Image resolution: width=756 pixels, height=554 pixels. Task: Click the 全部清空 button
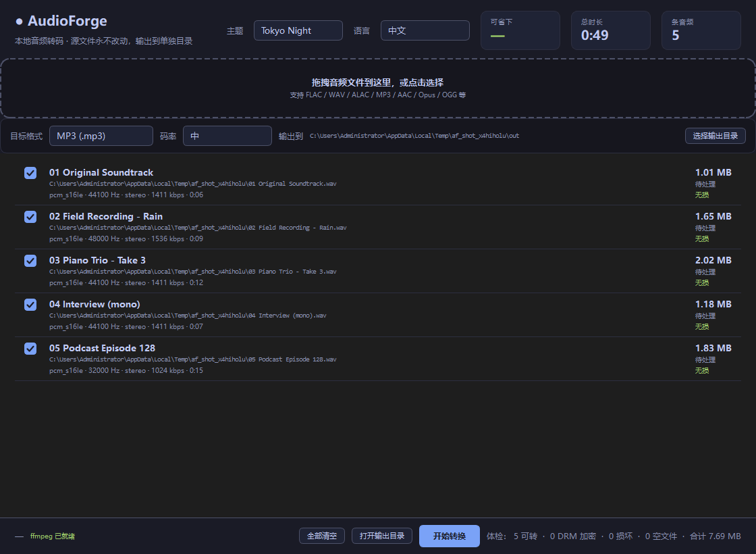(x=321, y=536)
